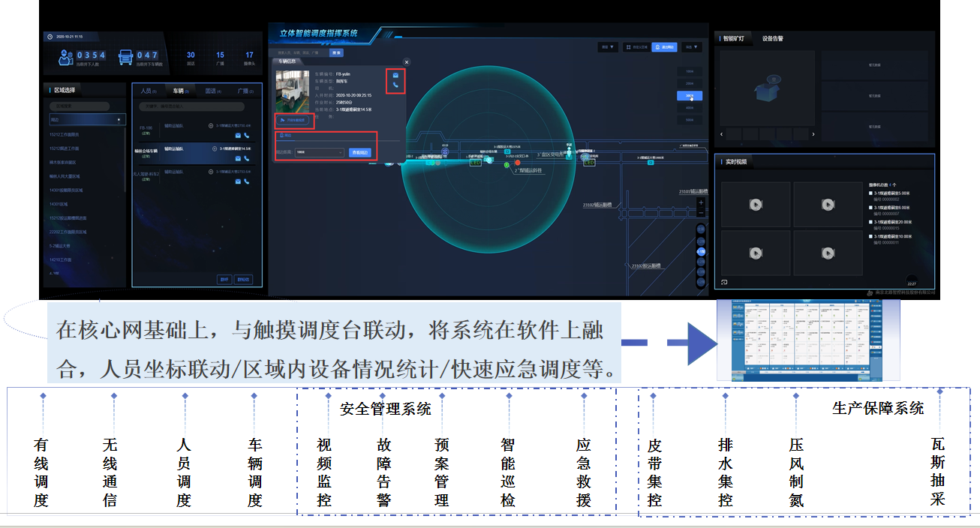Call the FB-186 vehicle via phone icon
Viewport: 980px width, 528px height.
(246, 135)
